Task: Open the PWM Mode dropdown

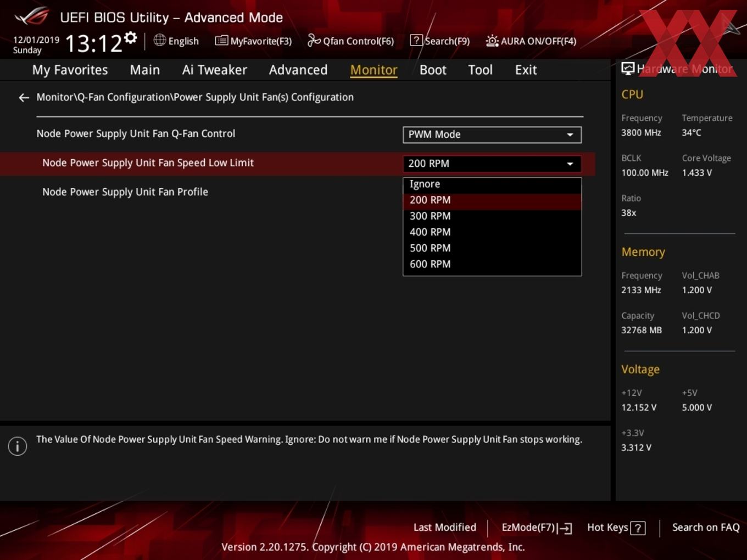Action: [492, 135]
